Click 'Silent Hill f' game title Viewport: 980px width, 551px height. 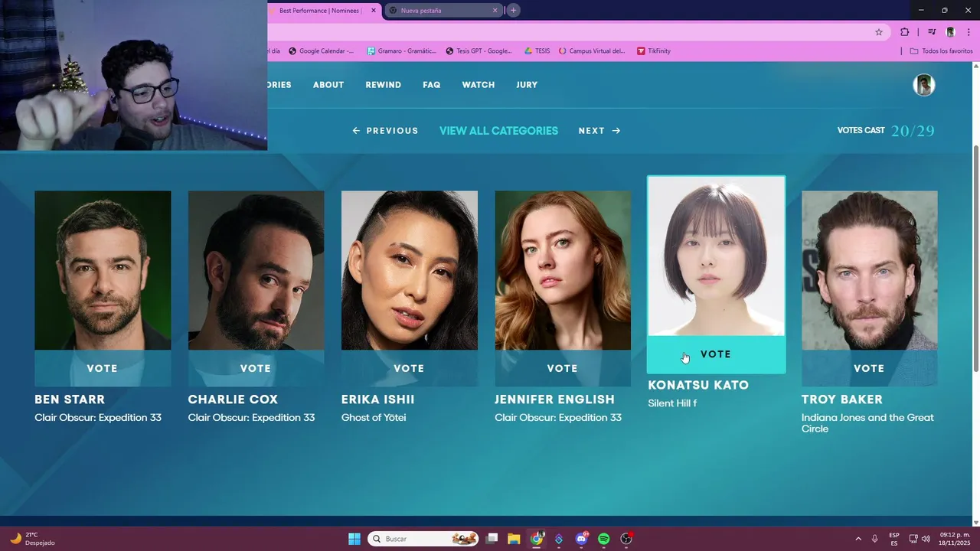click(x=672, y=403)
